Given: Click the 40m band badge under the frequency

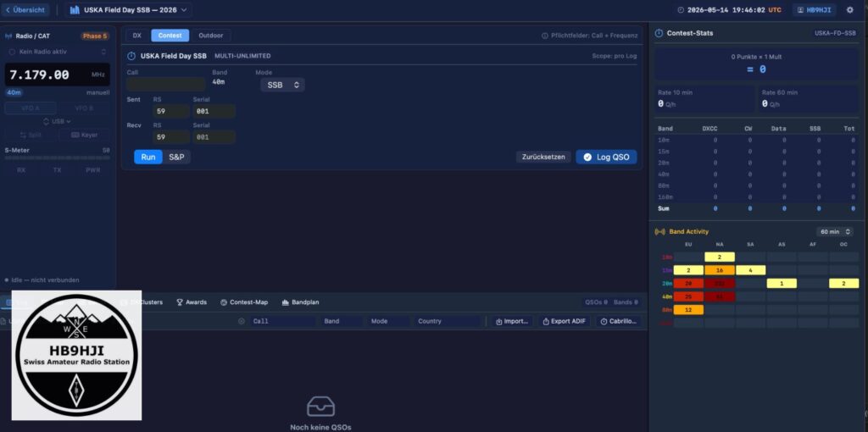Looking at the screenshot, I should click(14, 92).
